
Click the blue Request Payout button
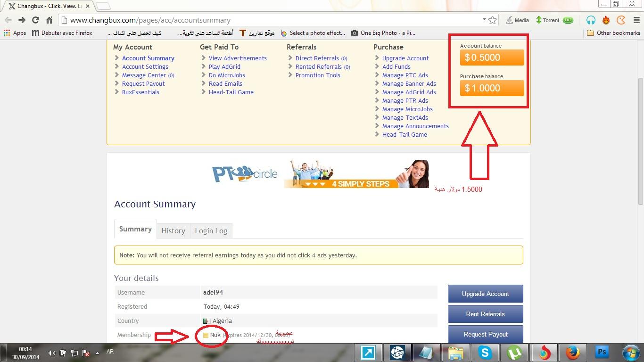tap(485, 334)
